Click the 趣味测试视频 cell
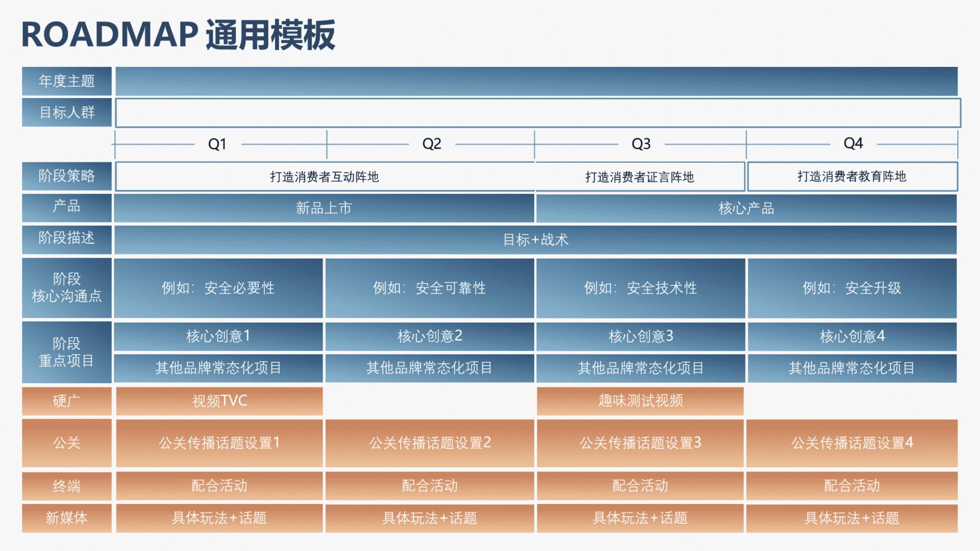Image resolution: width=980 pixels, height=551 pixels. tap(640, 401)
